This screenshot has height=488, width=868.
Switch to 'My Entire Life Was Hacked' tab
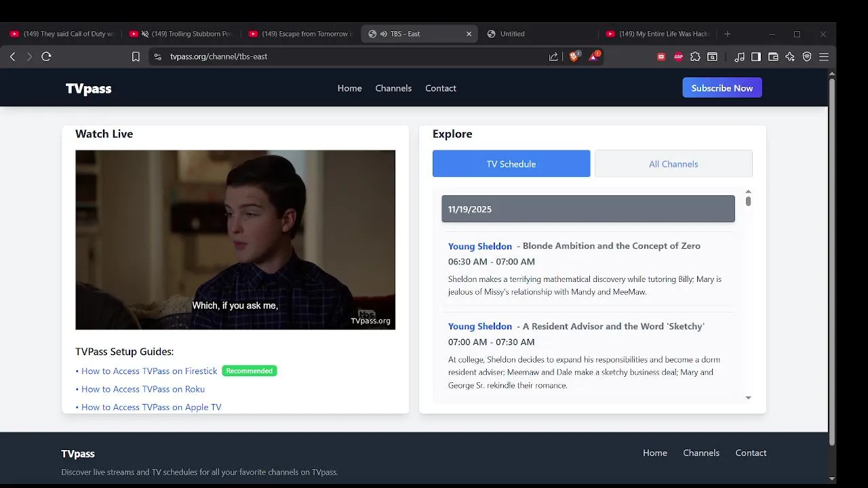658,34
